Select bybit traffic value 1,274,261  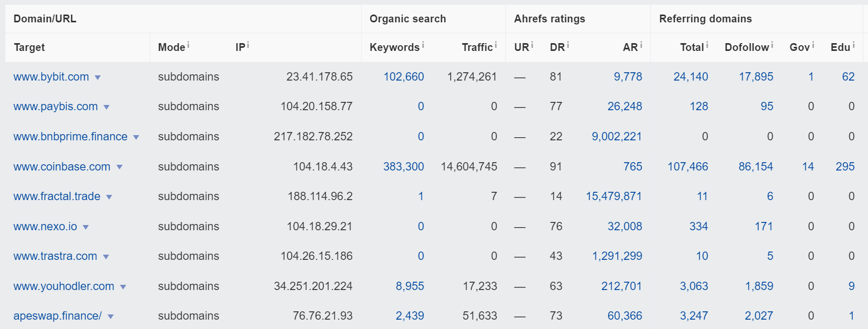point(472,77)
